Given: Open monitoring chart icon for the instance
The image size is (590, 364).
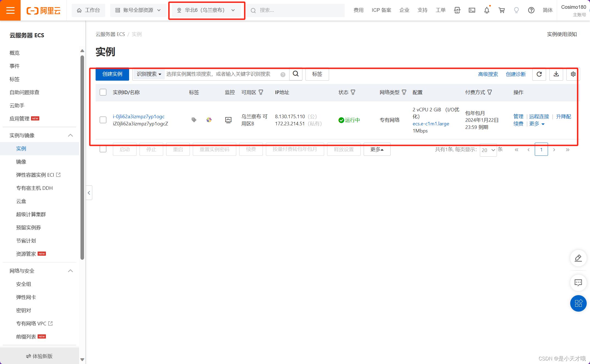Looking at the screenshot, I should tap(228, 120).
